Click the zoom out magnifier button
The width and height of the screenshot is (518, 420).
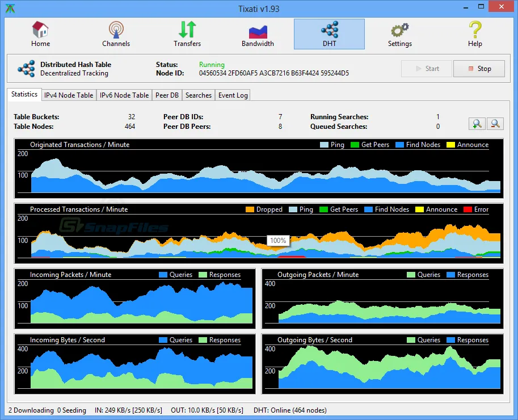point(495,124)
